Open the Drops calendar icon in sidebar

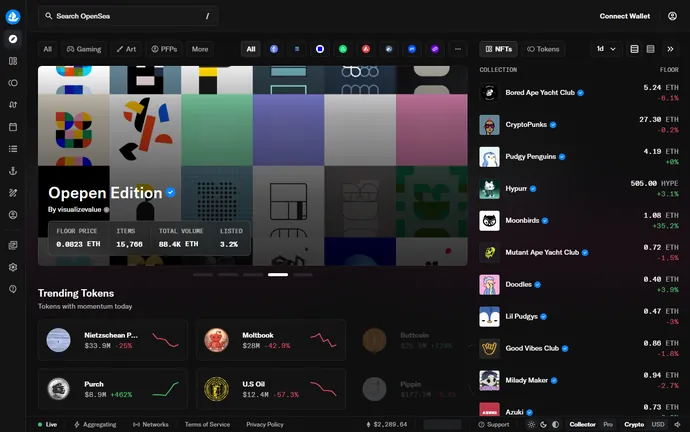[x=13, y=127]
